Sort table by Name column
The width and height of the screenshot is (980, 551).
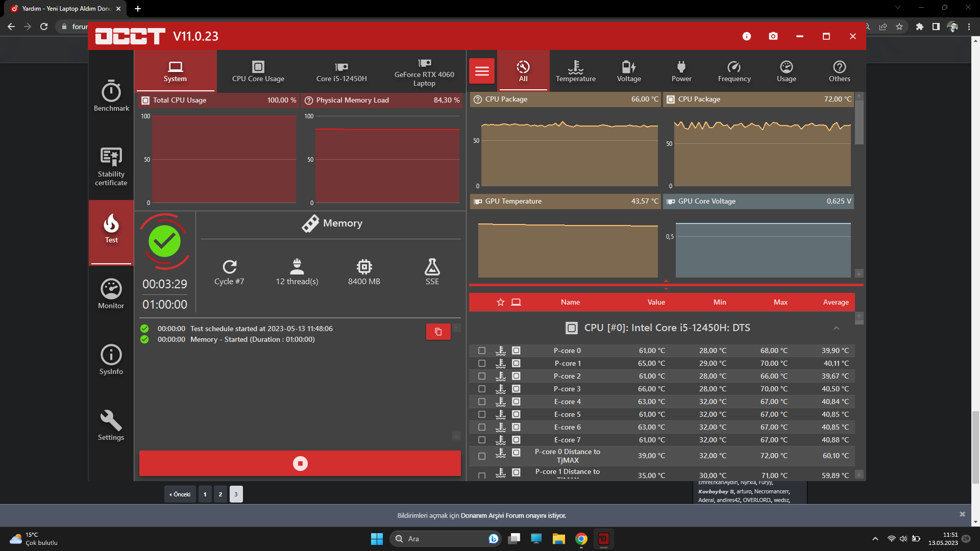(570, 302)
